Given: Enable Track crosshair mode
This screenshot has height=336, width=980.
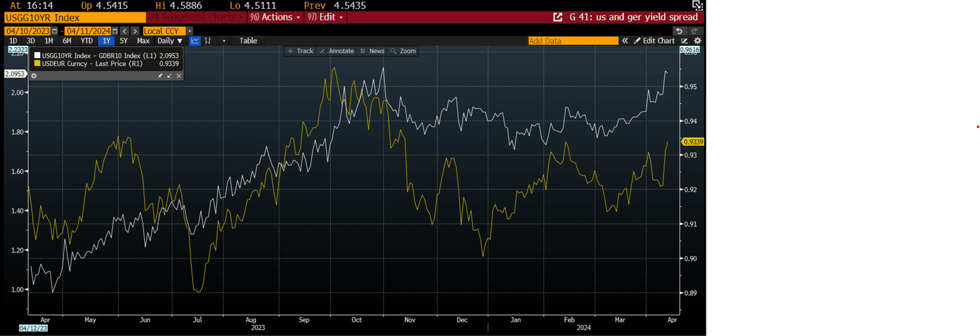Looking at the screenshot, I should tap(300, 51).
